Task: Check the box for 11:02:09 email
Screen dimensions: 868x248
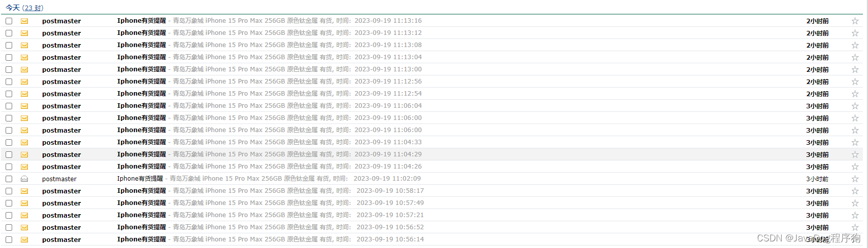Action: click(9, 179)
